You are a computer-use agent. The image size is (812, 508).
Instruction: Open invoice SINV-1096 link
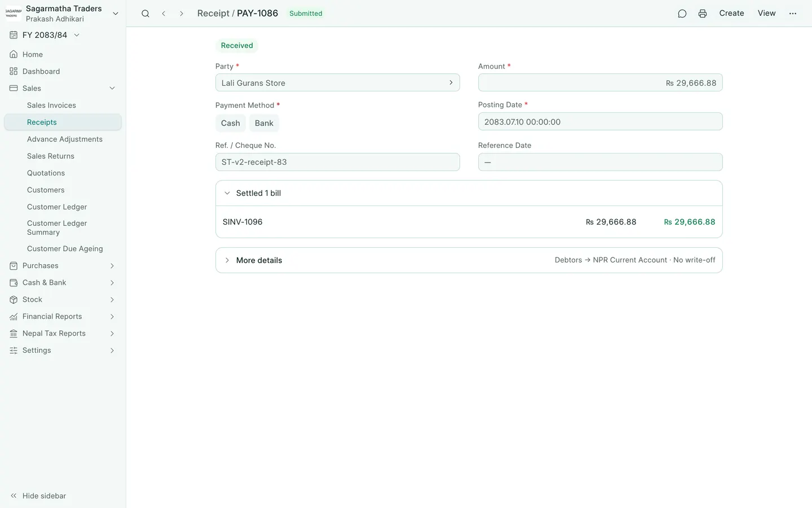tap(242, 222)
